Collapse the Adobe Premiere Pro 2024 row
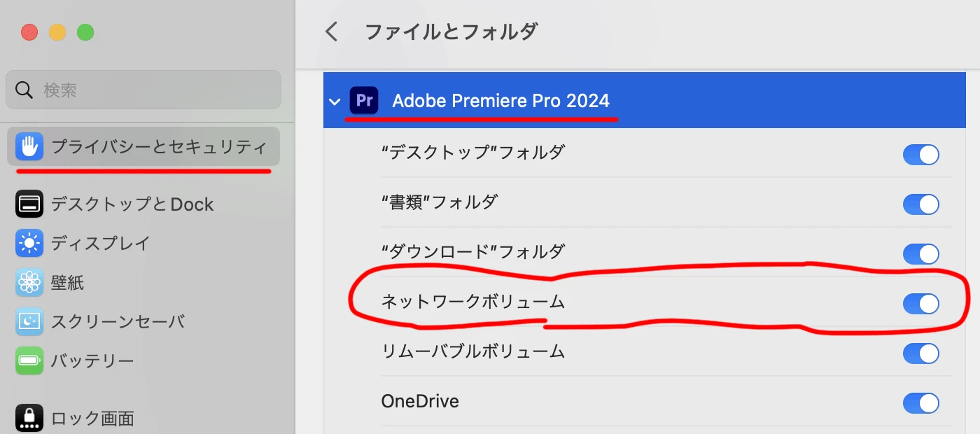 [335, 101]
